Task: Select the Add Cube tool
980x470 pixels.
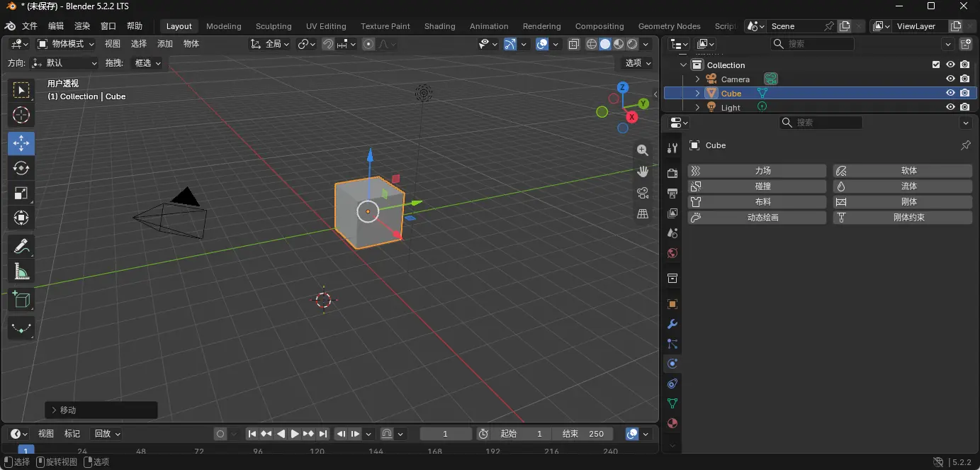Action: tap(21, 300)
